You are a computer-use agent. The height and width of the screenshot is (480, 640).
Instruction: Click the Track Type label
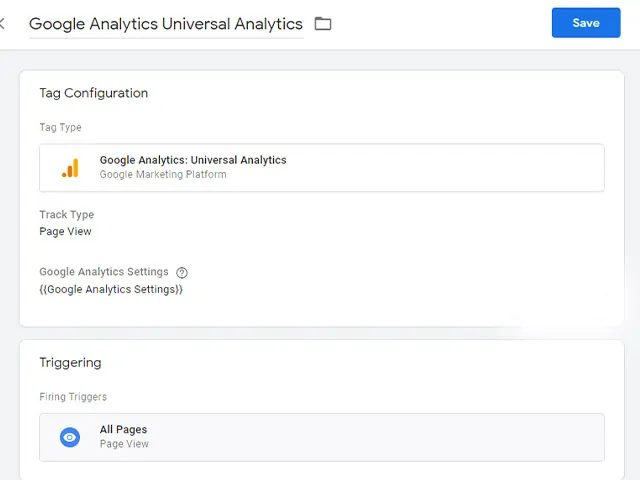click(x=66, y=214)
